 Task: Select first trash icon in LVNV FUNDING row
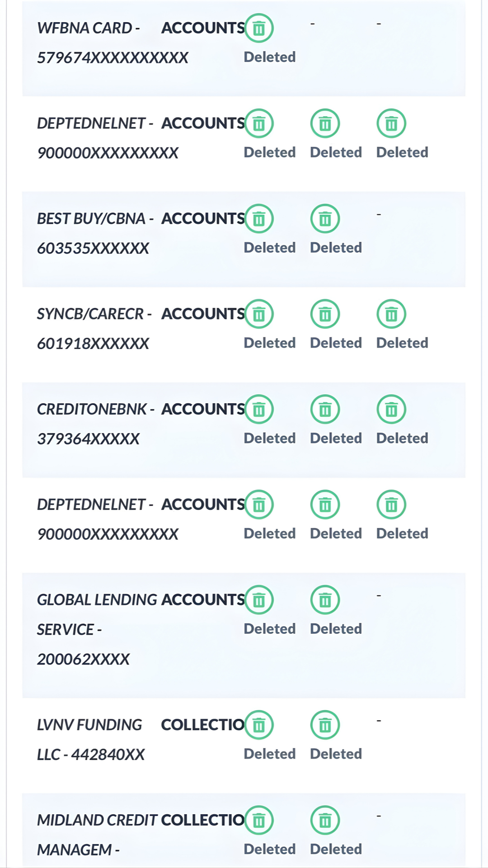click(259, 725)
